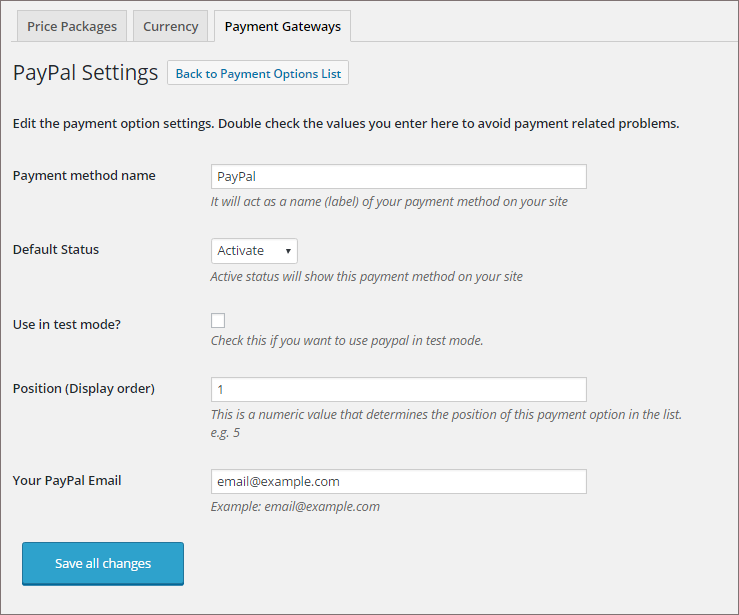Go back to Payment Options List

[258, 73]
